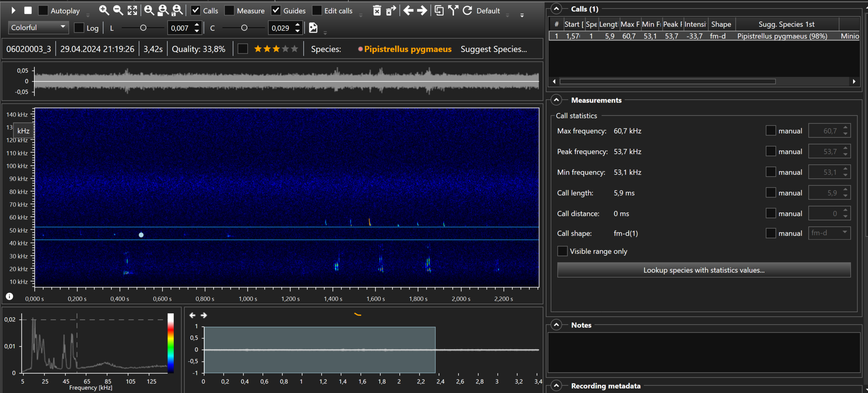Open the Colorful color scheme dropdown

pos(38,28)
